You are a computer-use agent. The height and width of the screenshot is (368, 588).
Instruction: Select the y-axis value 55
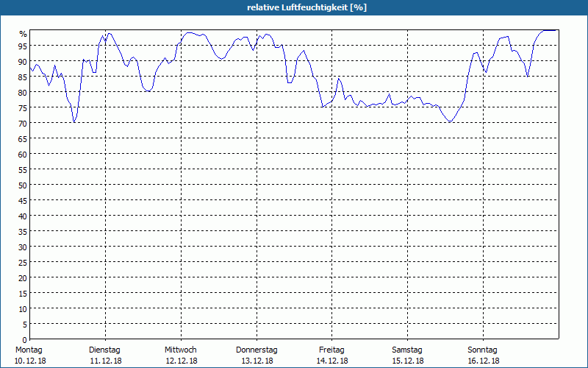[x=23, y=170]
